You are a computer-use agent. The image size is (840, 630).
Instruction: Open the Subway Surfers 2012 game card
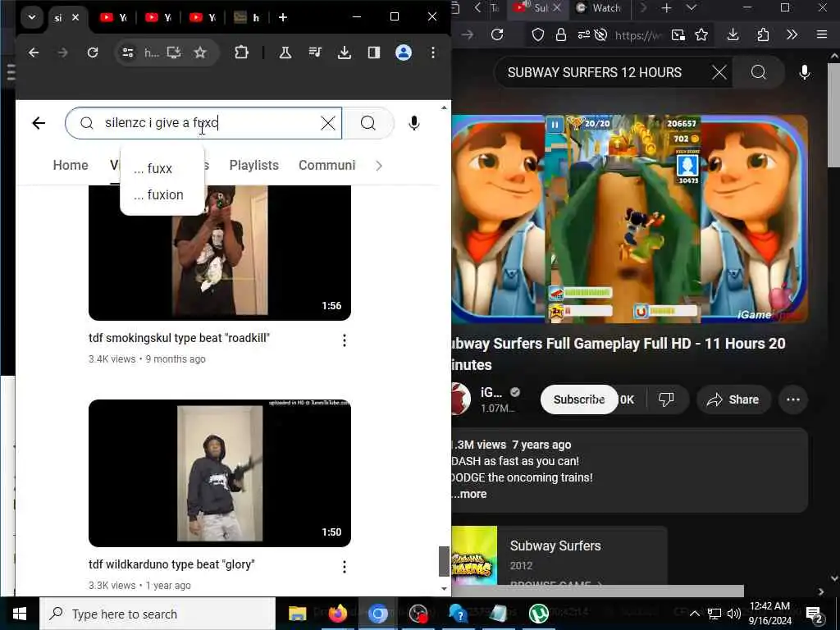pyautogui.click(x=559, y=555)
